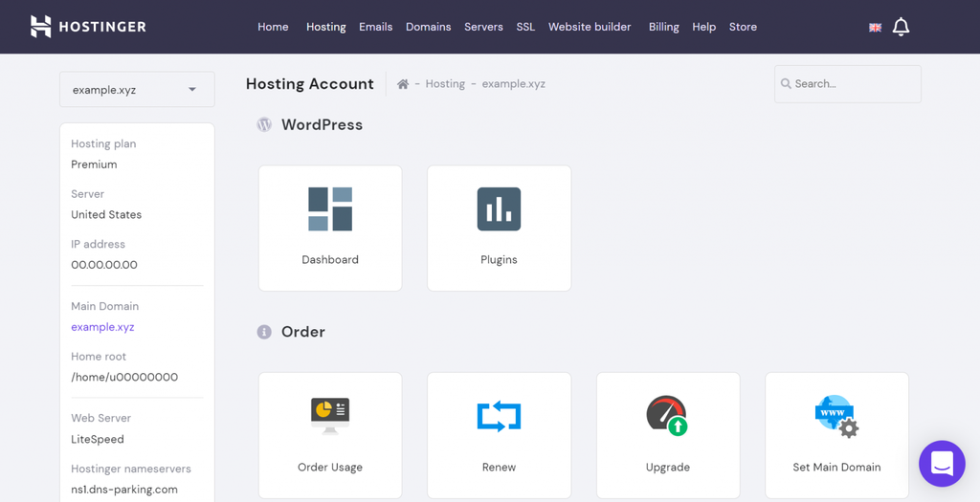Open the notifications bell
The height and width of the screenshot is (502, 980).
(901, 27)
